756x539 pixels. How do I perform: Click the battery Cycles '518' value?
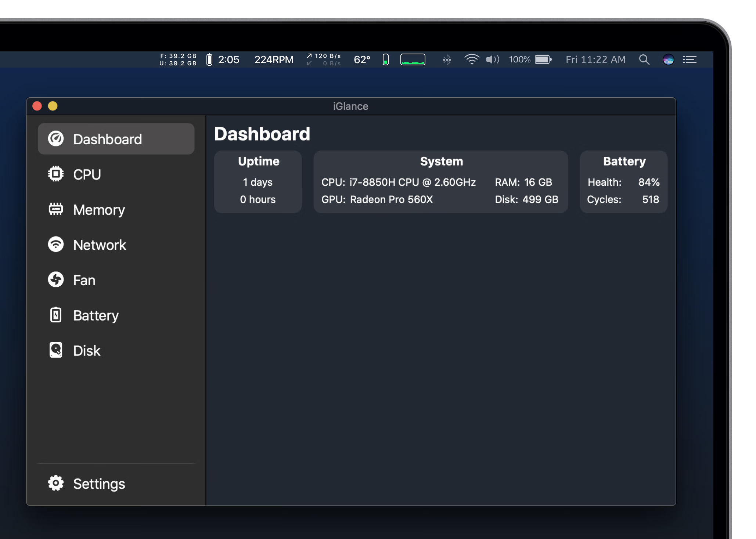coord(651,199)
